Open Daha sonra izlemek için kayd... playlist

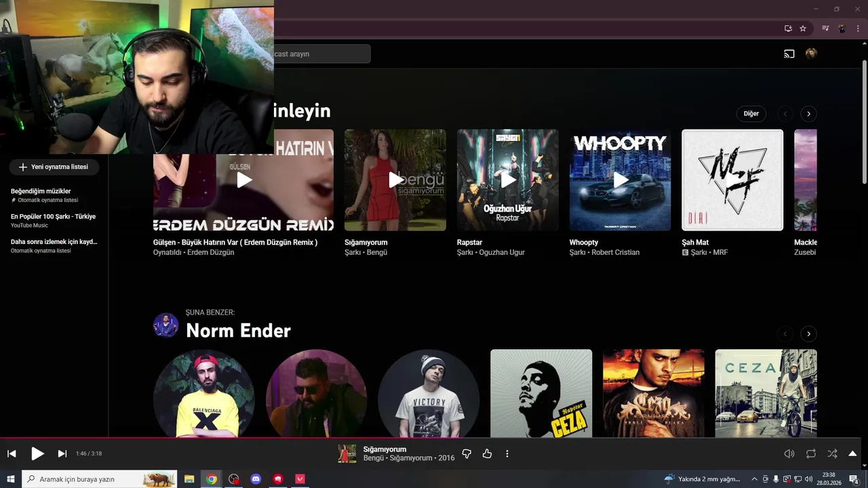point(54,245)
